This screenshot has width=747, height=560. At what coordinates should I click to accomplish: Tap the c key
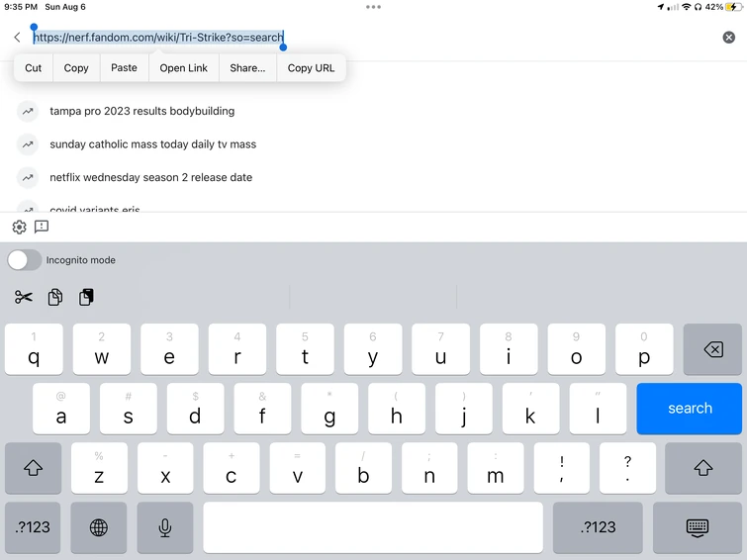[232, 468]
